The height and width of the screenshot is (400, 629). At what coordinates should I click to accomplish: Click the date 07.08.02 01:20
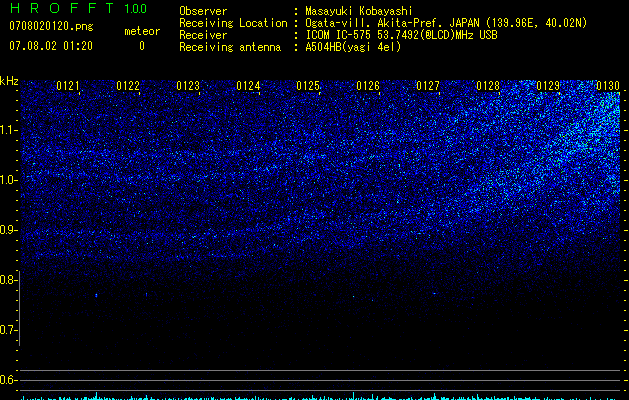tap(51, 46)
